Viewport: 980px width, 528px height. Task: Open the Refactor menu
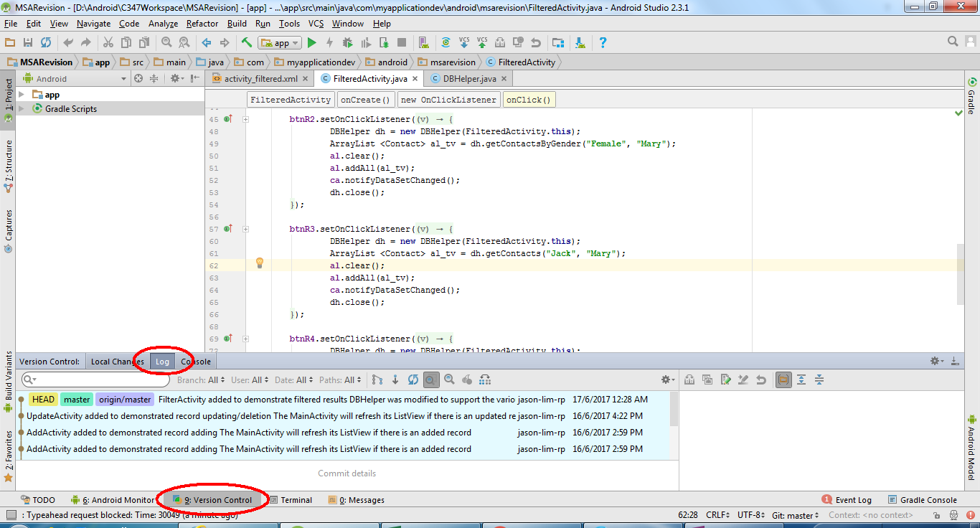[202, 24]
